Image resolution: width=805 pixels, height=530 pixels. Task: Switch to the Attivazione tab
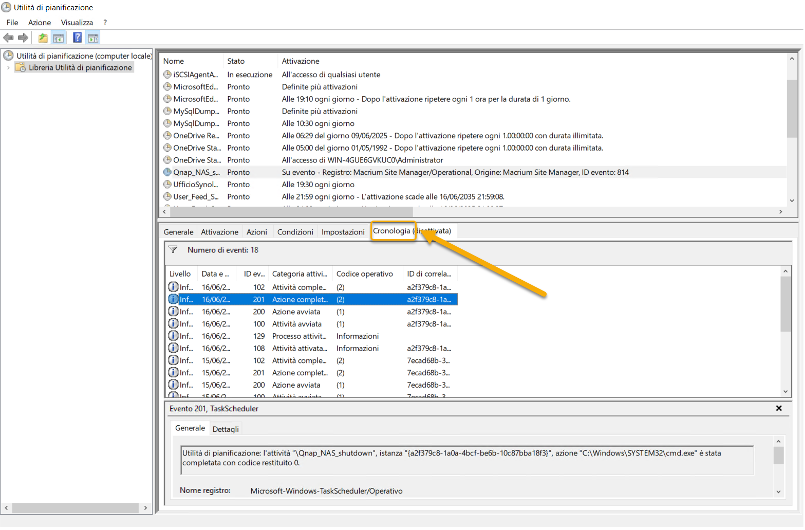219,231
